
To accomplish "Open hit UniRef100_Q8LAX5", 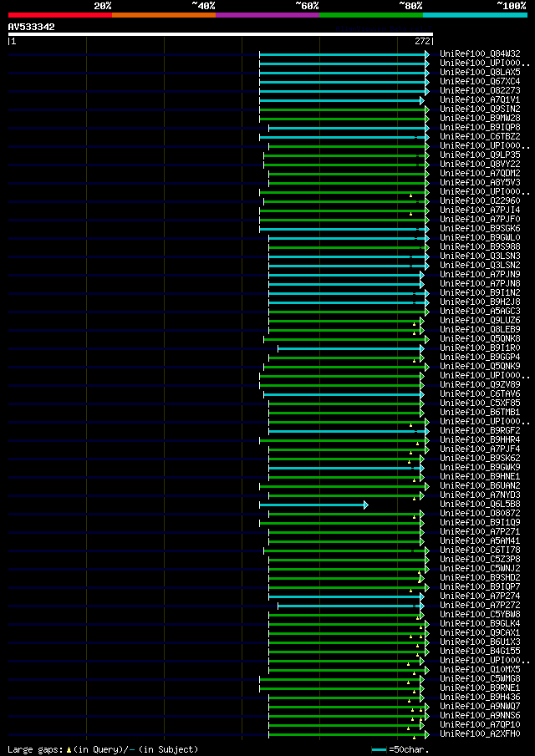I will 480,72.
